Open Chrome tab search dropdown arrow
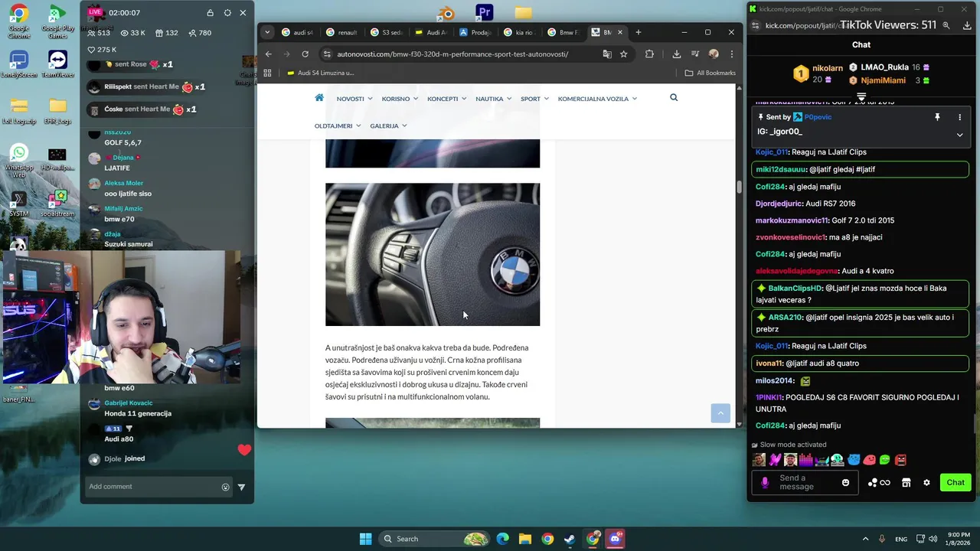 click(x=266, y=32)
